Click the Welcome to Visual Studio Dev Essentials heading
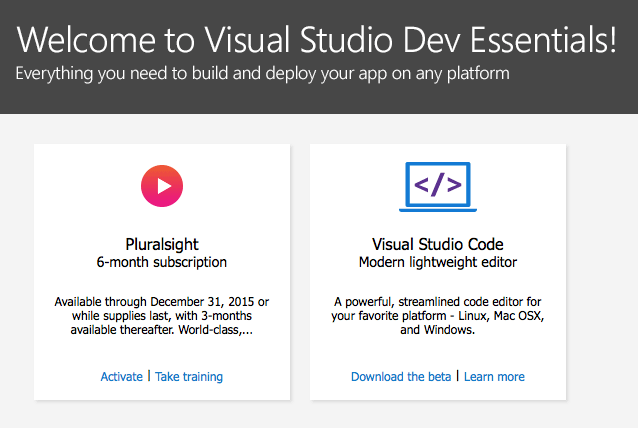Image resolution: width=638 pixels, height=428 pixels. click(x=317, y=39)
